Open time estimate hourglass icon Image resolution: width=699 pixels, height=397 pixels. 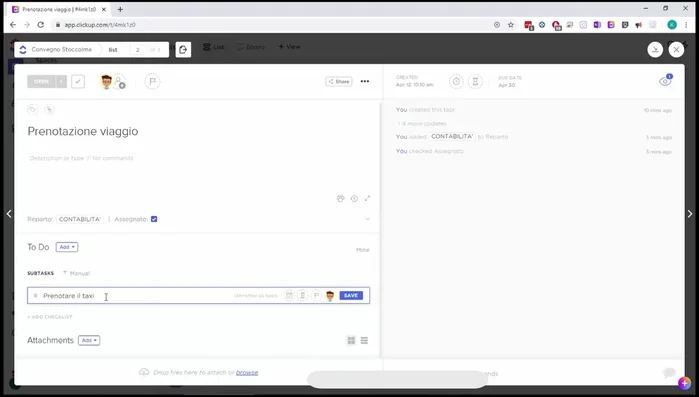click(x=475, y=82)
